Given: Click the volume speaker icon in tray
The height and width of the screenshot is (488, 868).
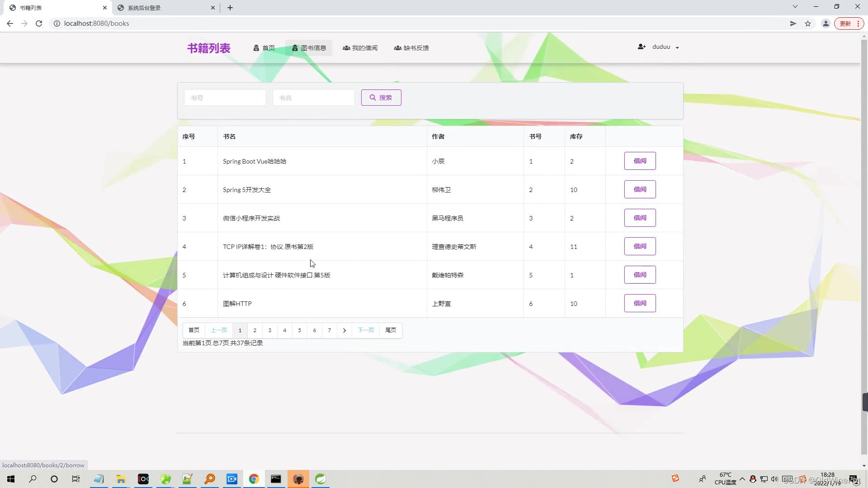Looking at the screenshot, I should click(x=774, y=479).
